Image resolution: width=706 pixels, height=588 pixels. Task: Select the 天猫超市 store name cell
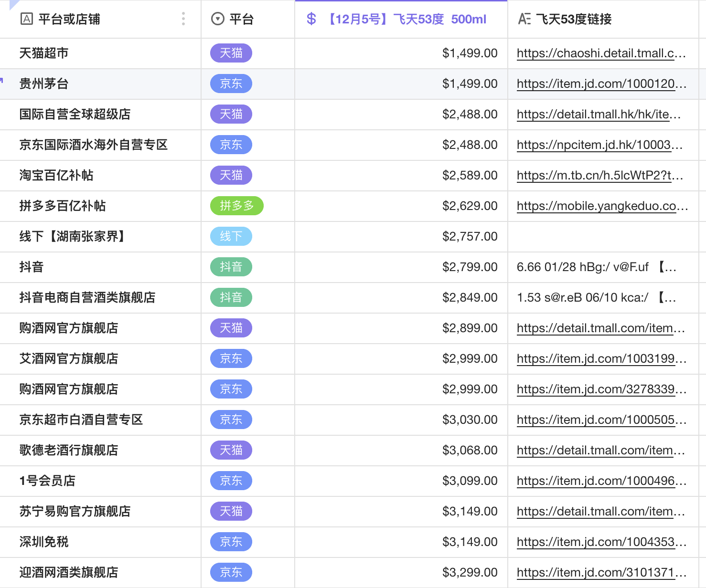100,53
